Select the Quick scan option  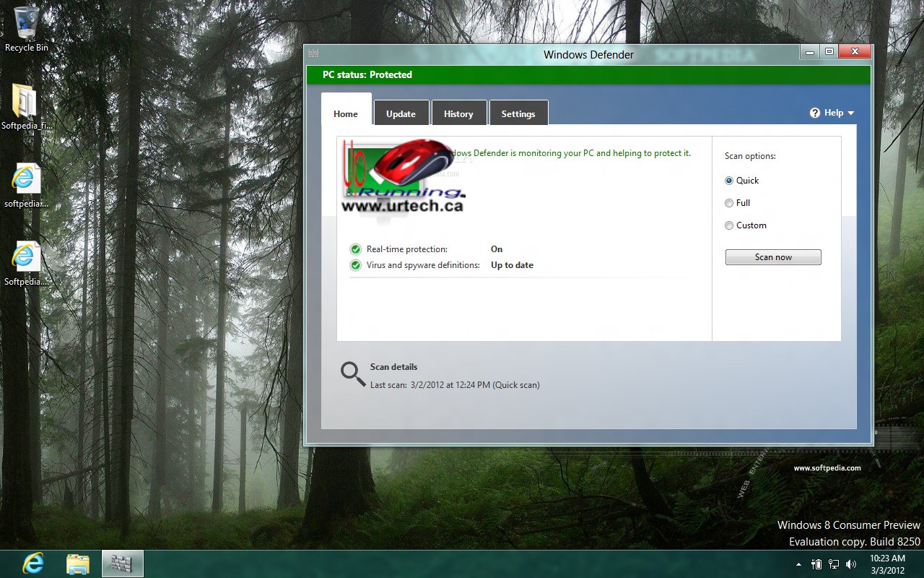(x=729, y=181)
